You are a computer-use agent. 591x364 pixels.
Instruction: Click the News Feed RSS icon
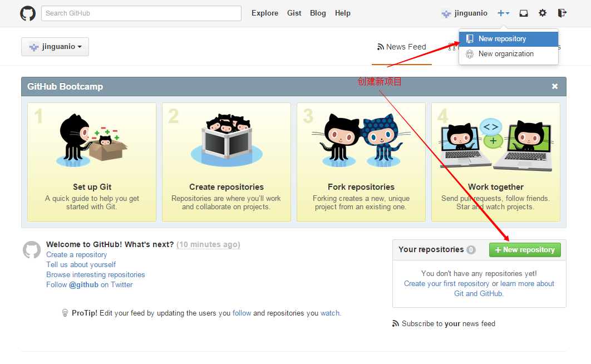380,47
